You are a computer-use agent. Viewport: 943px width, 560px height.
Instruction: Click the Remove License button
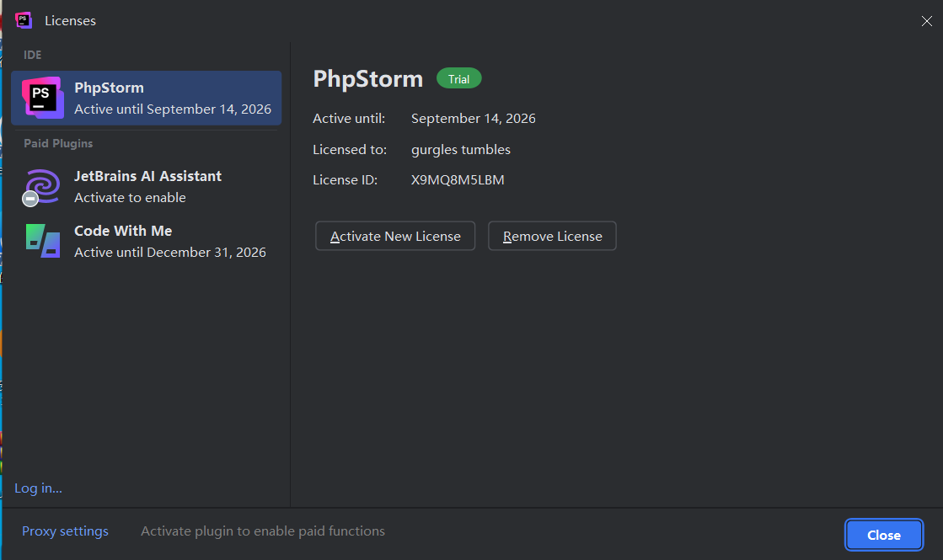point(552,236)
